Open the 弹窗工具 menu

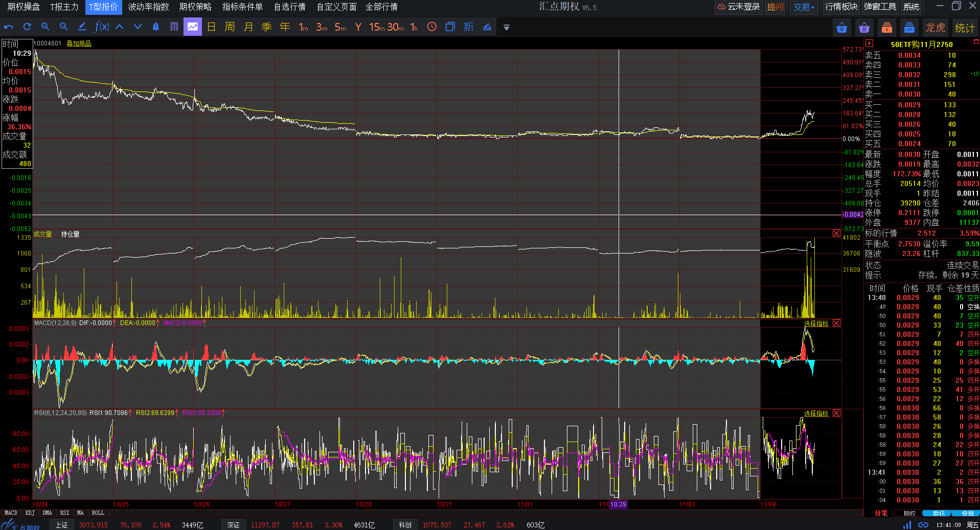click(x=880, y=7)
